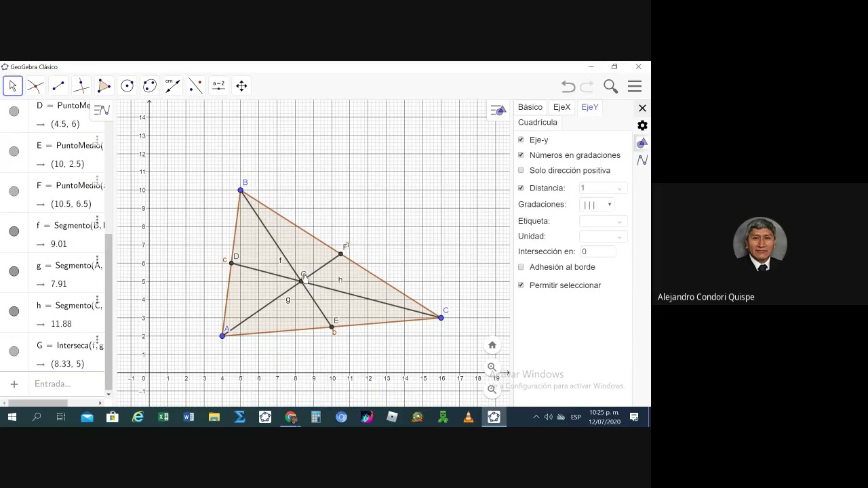Toggle the Algebra view style bar icon

102,110
